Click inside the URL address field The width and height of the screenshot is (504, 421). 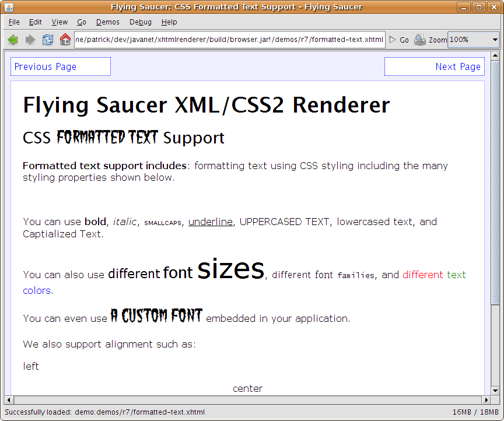point(229,40)
